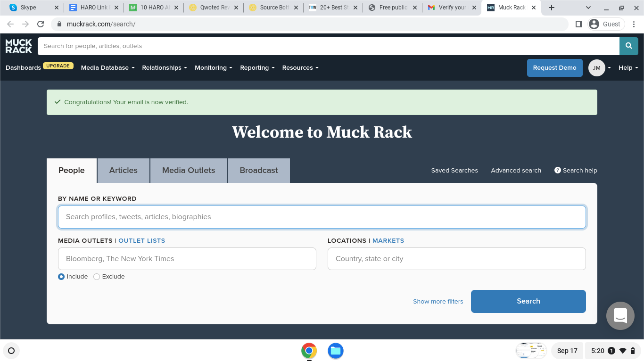Click the tab search chevron button
The width and height of the screenshot is (644, 362).
[x=588, y=8]
